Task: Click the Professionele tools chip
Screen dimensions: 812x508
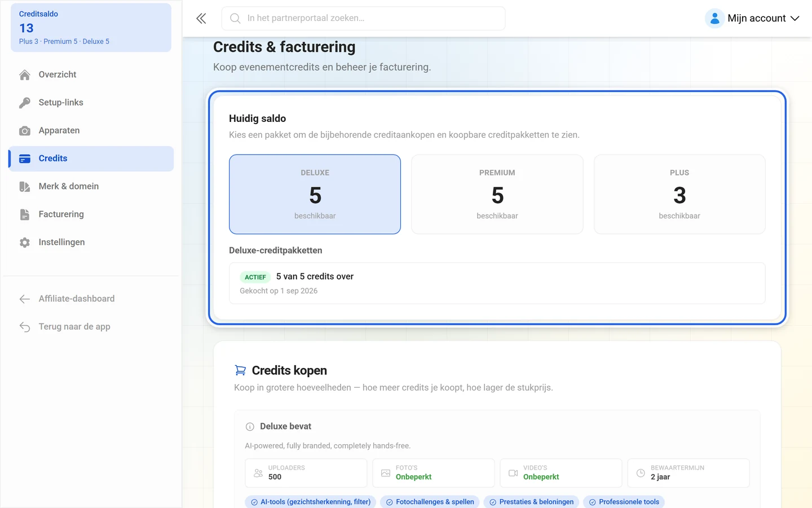Action: tap(624, 502)
